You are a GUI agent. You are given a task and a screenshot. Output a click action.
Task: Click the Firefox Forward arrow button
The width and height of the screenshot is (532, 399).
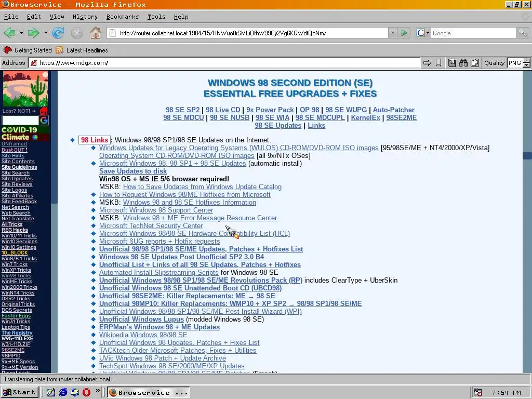33,33
